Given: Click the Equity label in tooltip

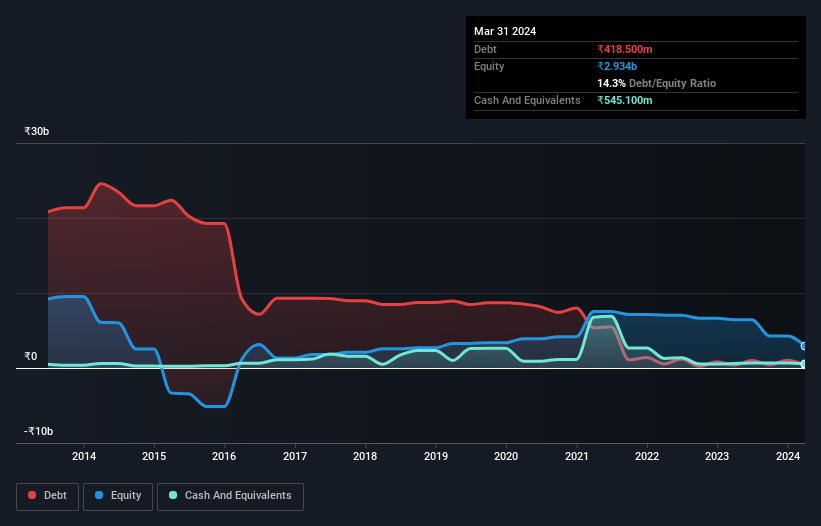Looking at the screenshot, I should pyautogui.click(x=489, y=66).
